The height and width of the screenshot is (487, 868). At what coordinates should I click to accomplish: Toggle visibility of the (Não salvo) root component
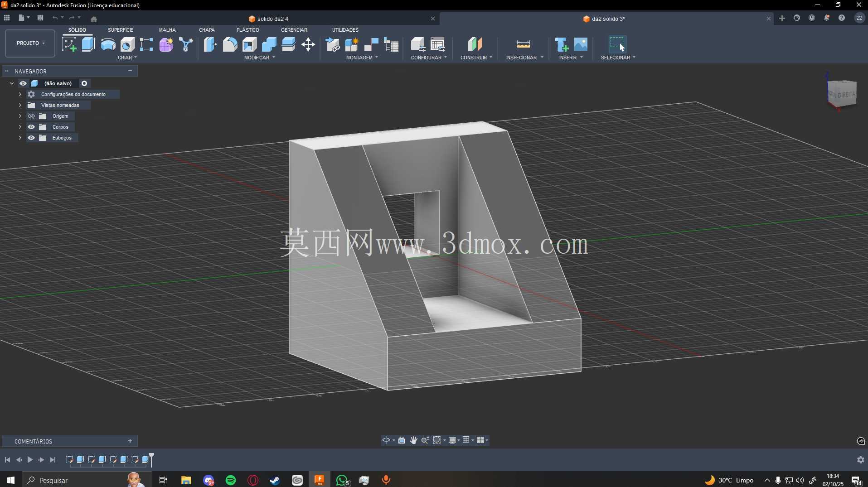coord(23,83)
